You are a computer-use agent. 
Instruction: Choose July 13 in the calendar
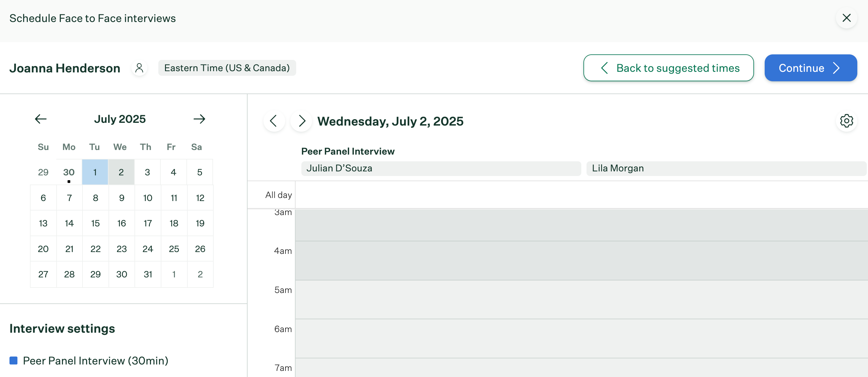43,223
